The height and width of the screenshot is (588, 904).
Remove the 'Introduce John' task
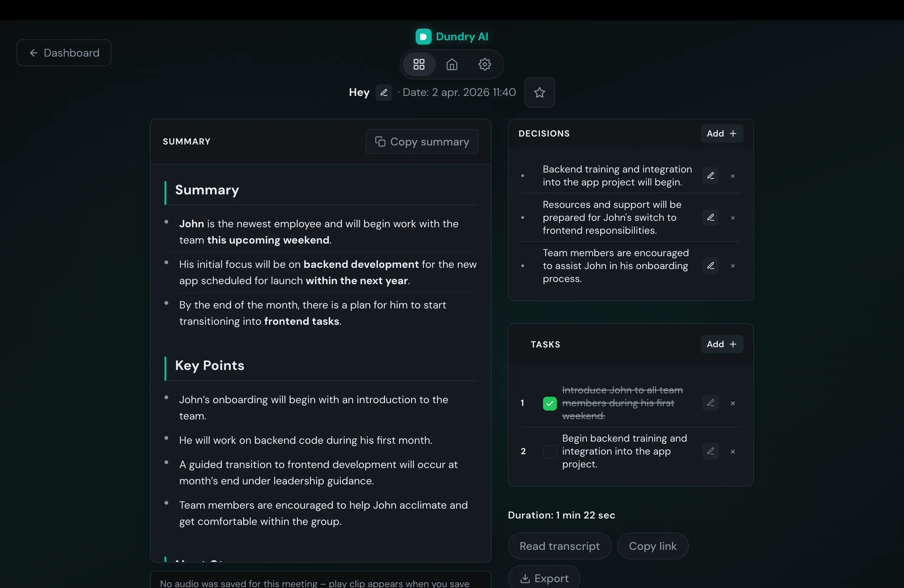coord(733,403)
